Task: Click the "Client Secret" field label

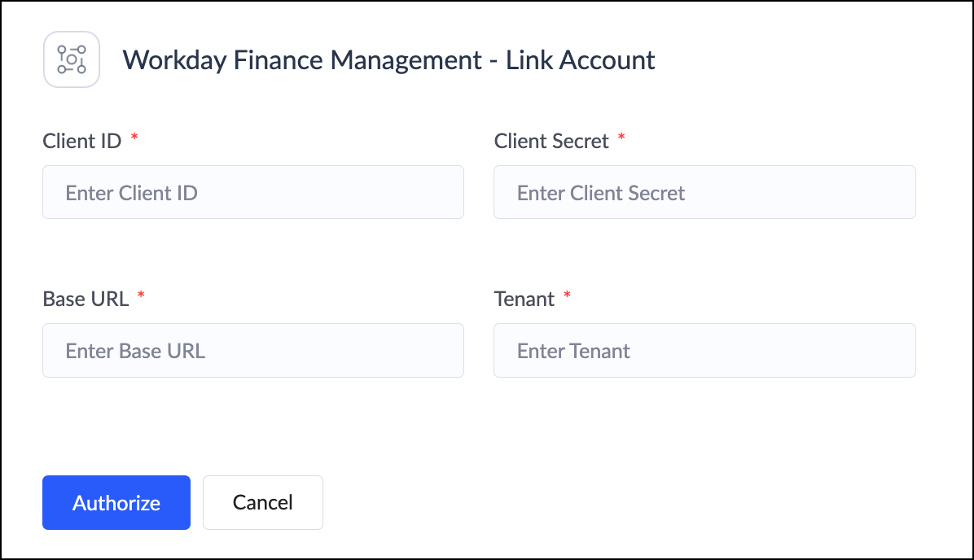Action: (551, 142)
